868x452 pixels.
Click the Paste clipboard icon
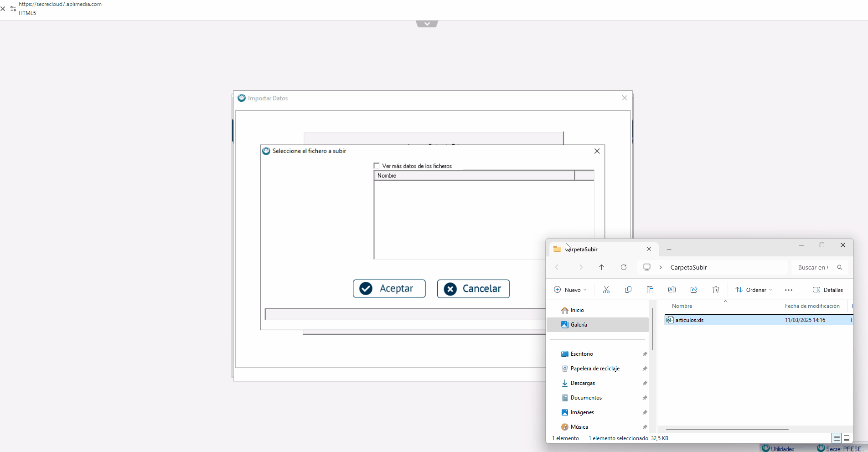pyautogui.click(x=650, y=290)
